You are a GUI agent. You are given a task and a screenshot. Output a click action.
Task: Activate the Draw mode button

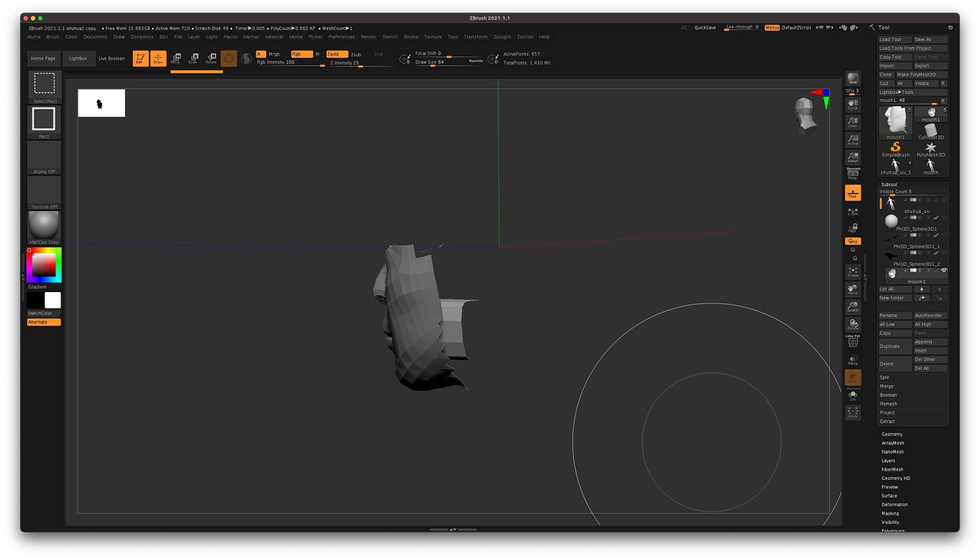(x=158, y=59)
